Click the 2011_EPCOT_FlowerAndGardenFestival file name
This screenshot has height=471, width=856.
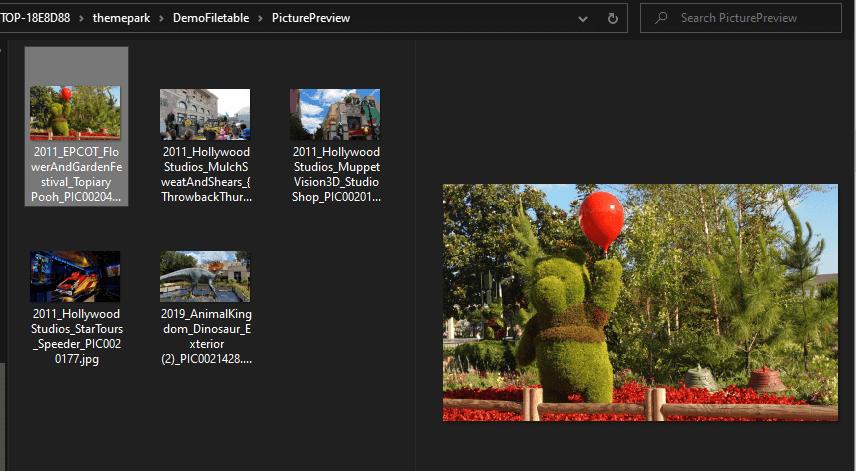tap(76, 174)
